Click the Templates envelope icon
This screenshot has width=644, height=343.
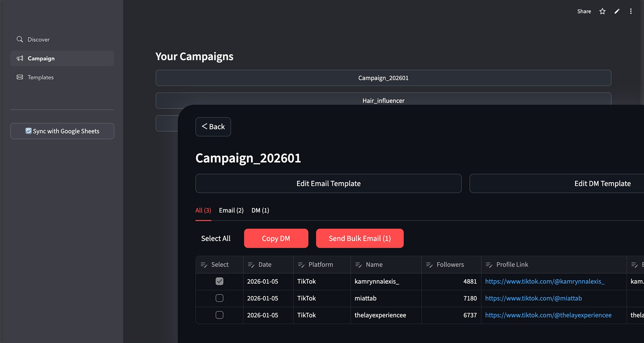[x=20, y=77]
